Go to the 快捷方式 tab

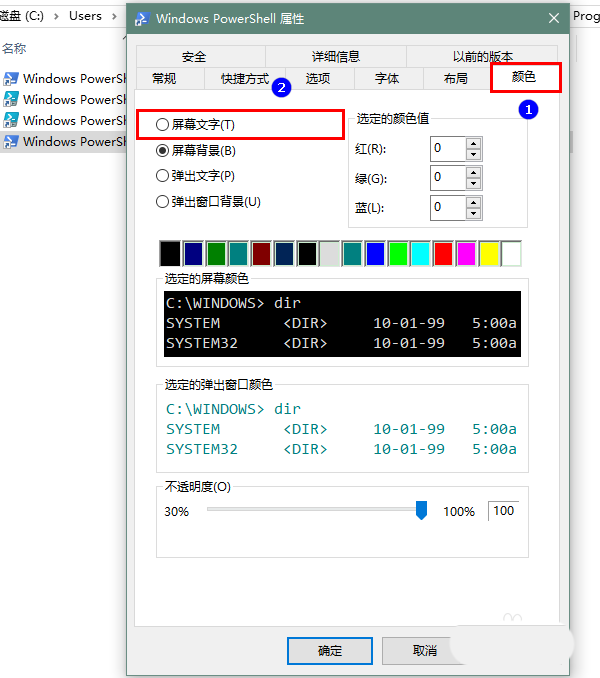245,79
